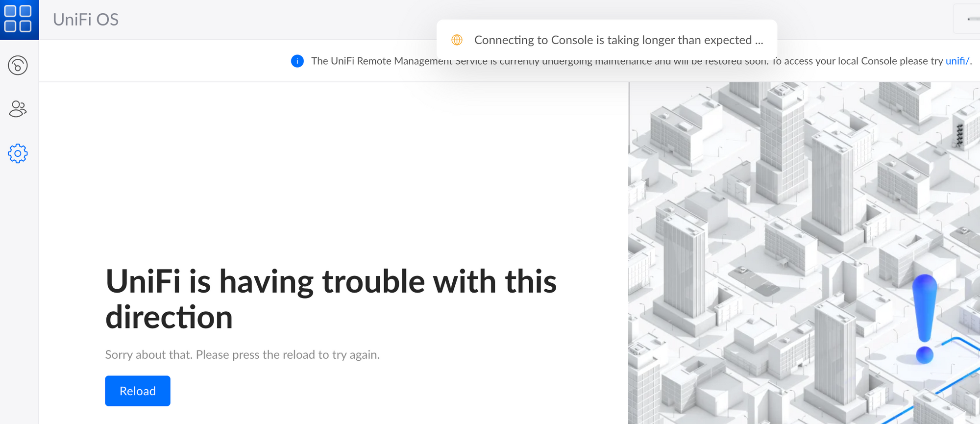Click the parked car in city illustration
The height and width of the screenshot is (424, 980).
point(742,270)
